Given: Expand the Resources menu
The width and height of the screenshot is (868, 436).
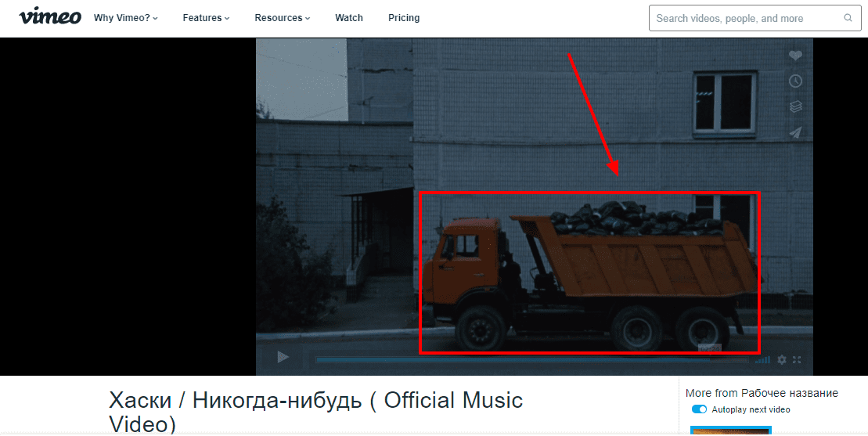Looking at the screenshot, I should pos(283,18).
